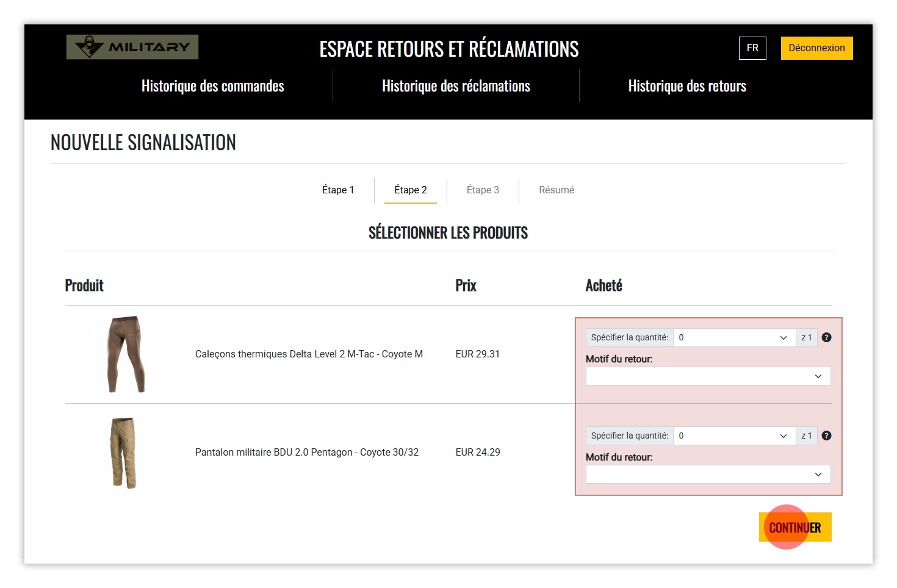897x588 pixels.
Task: Select the Étape 2 step tab
Action: coord(410,190)
